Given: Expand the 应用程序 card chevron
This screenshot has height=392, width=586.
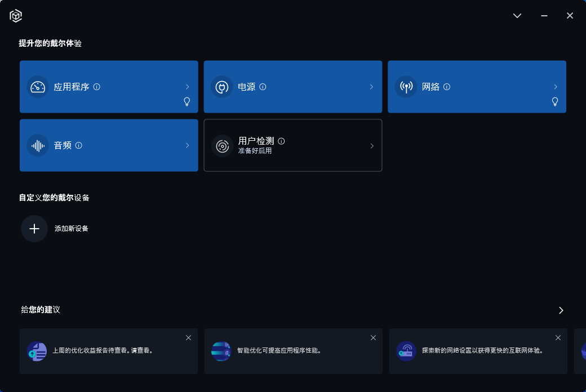Looking at the screenshot, I should [188, 87].
